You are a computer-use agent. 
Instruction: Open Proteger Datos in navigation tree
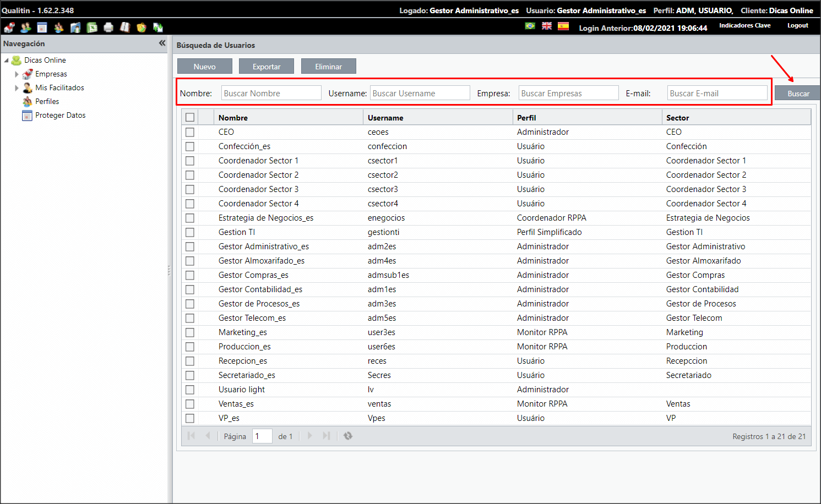(61, 115)
